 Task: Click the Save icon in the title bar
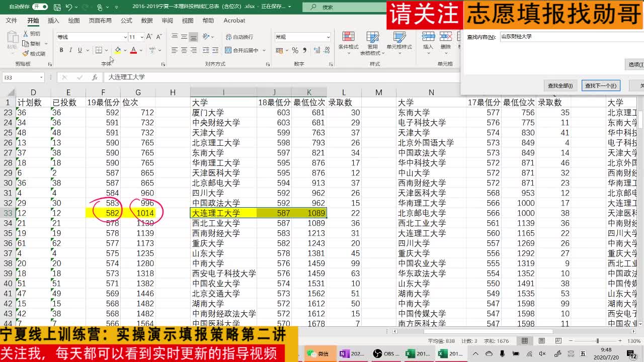(x=57, y=7)
